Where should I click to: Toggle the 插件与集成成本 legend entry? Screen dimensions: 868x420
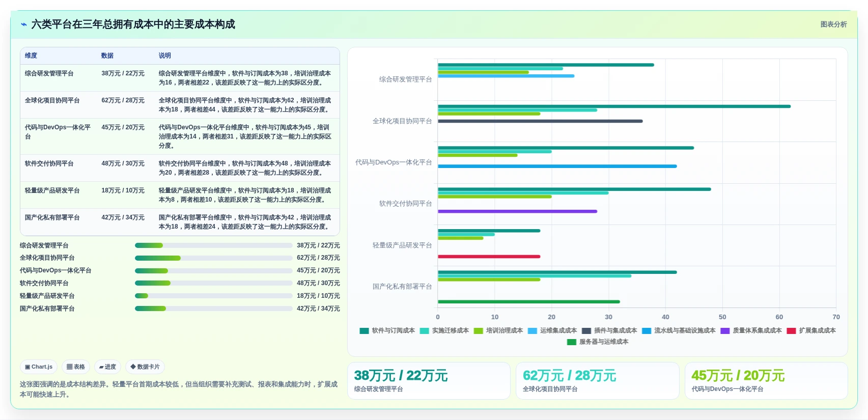pyautogui.click(x=609, y=331)
